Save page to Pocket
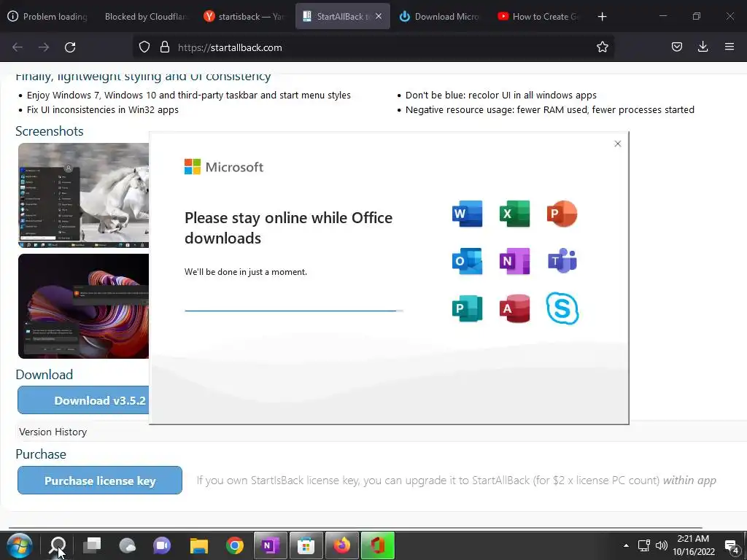This screenshot has height=560, width=747. tap(676, 47)
